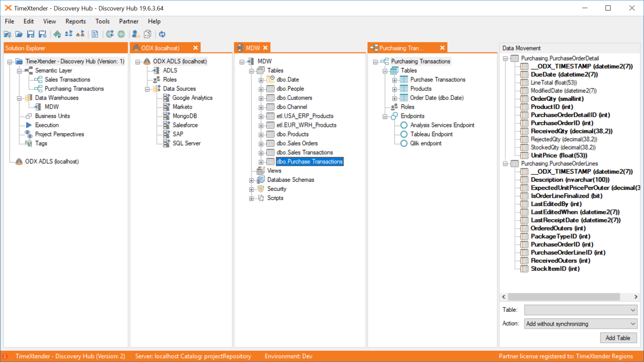Click the red status indicator in the status bar
Viewport: 644px width, 362px height.
(x=5, y=356)
